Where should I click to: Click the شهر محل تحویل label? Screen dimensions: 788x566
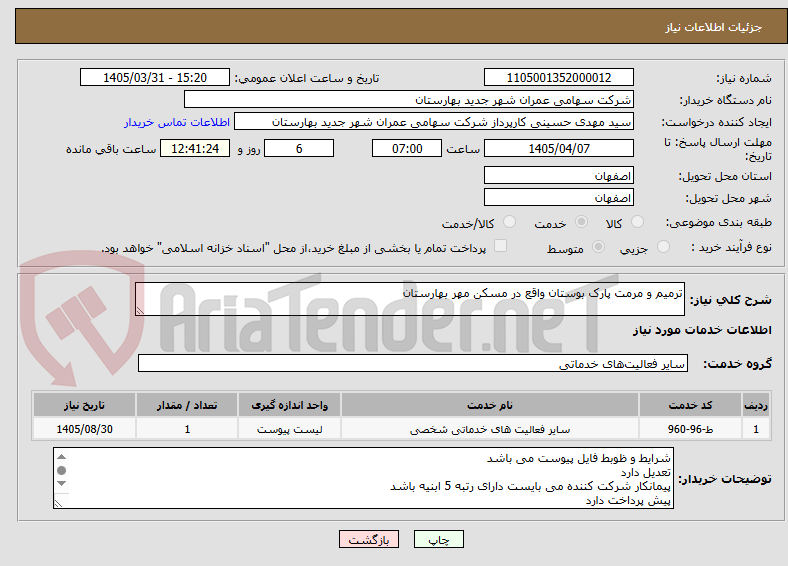pos(729,199)
